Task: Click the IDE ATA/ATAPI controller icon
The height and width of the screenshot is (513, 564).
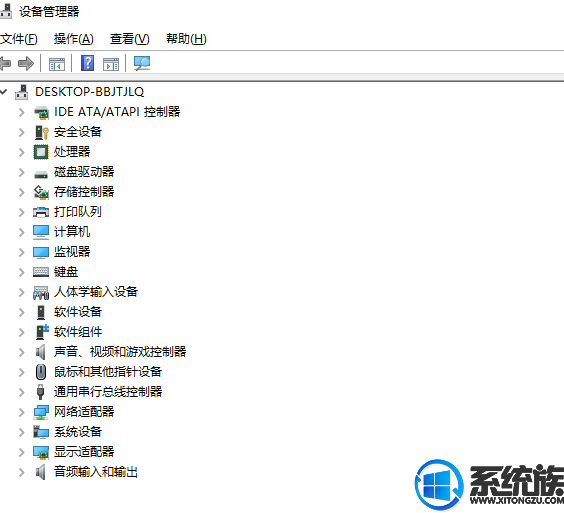Action: [x=41, y=113]
